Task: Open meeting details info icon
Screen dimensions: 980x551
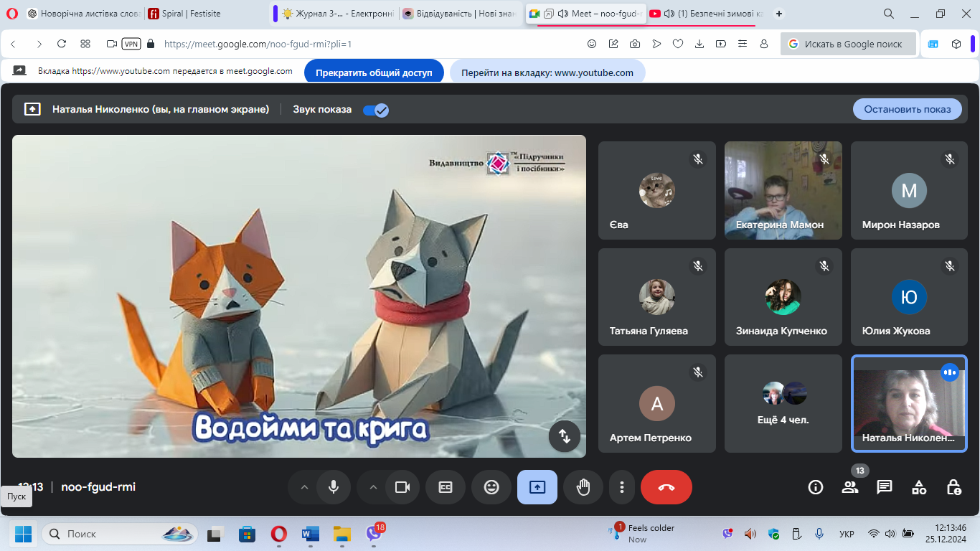Action: point(816,487)
